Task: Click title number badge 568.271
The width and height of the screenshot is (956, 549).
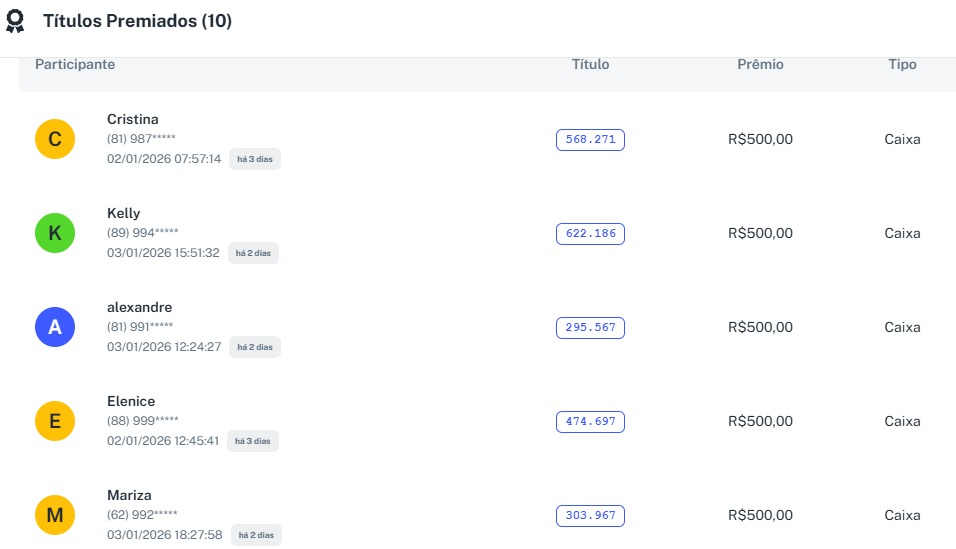Action: click(x=590, y=140)
